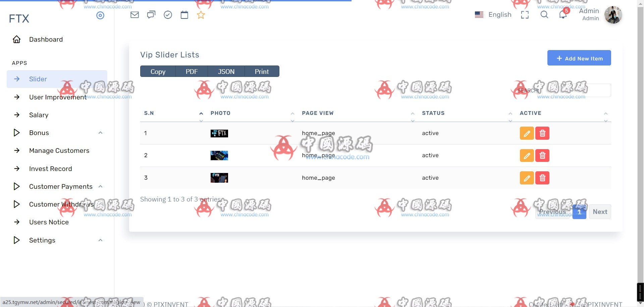Open the email icon in the top toolbar
The width and height of the screenshot is (644, 307).
tap(135, 14)
